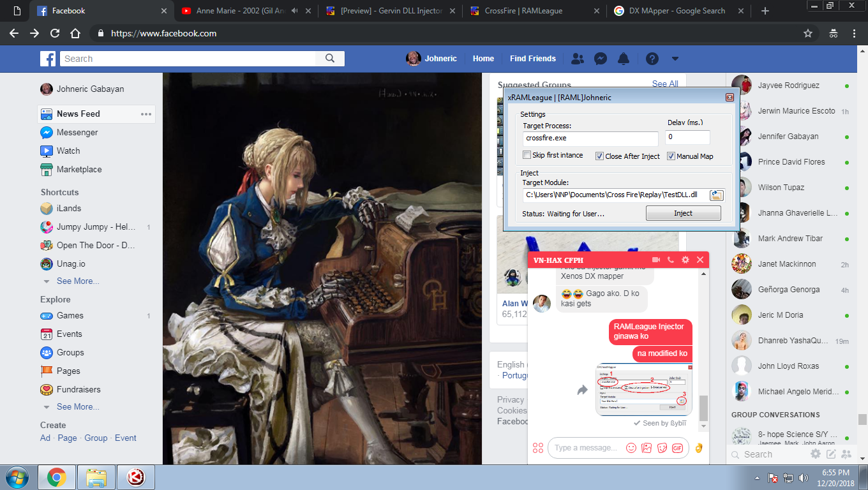Start a video call in VN-HAX CFPH chat
The height and width of the screenshot is (490, 868).
tap(656, 260)
